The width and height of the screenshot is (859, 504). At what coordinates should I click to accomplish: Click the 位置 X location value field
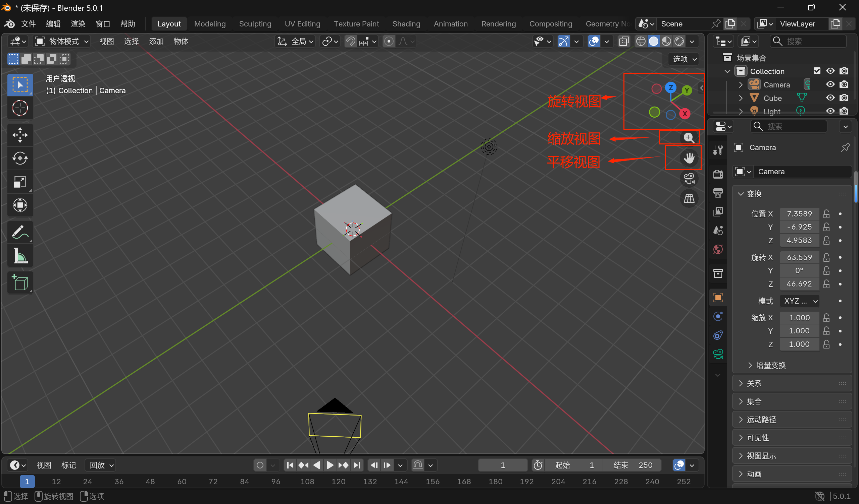click(x=799, y=214)
